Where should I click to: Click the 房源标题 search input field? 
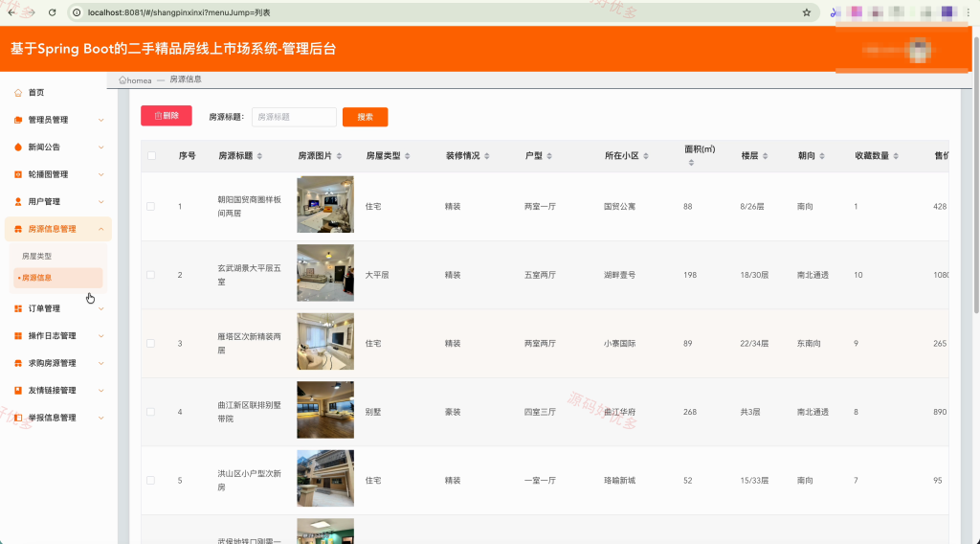point(294,117)
